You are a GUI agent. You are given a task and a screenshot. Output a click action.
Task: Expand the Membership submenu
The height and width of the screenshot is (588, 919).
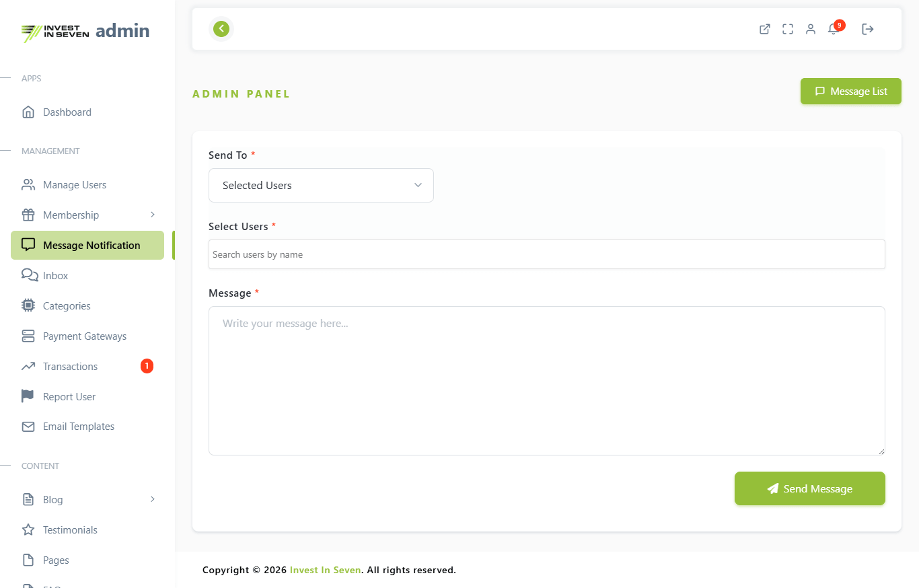153,215
